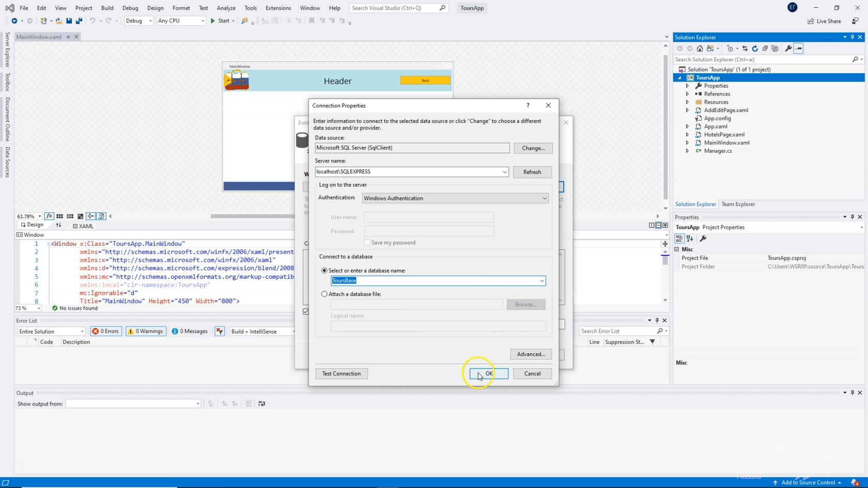The image size is (868, 488).
Task: Open the Authentication dropdown
Action: 544,198
